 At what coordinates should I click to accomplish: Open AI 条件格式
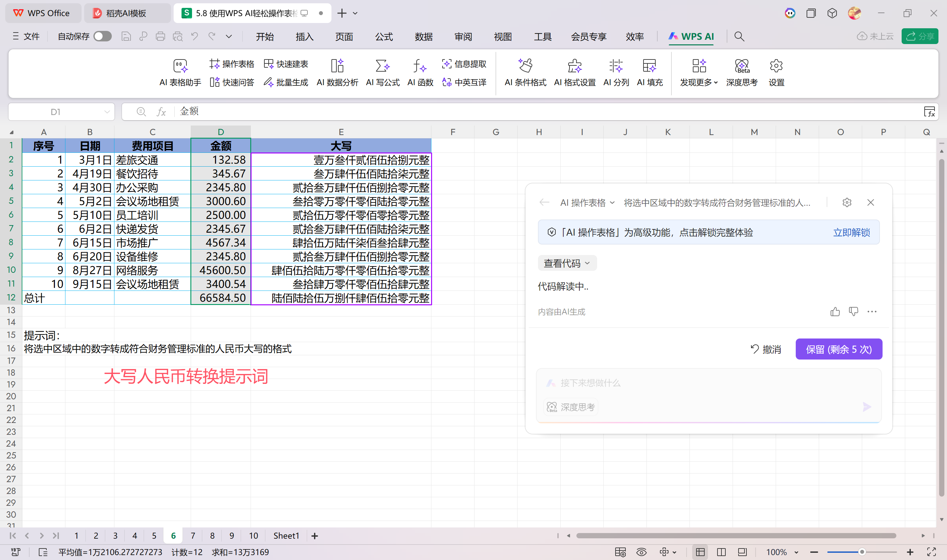pyautogui.click(x=525, y=72)
